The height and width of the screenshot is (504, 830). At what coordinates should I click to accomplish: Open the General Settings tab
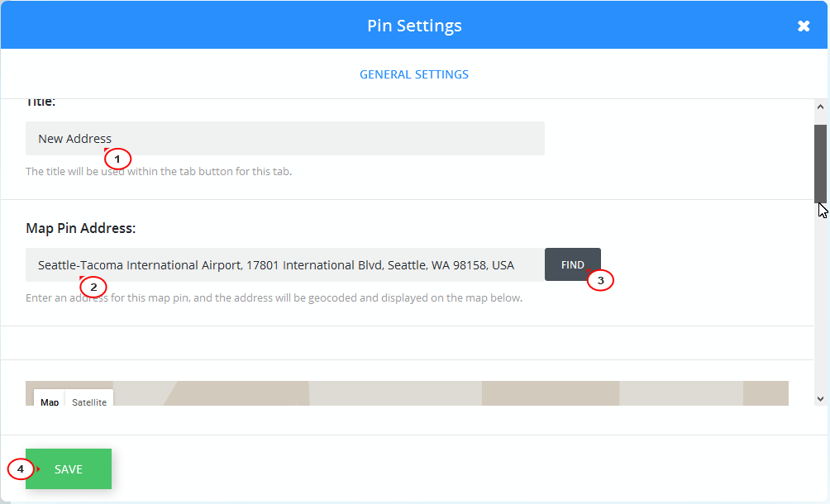[414, 74]
